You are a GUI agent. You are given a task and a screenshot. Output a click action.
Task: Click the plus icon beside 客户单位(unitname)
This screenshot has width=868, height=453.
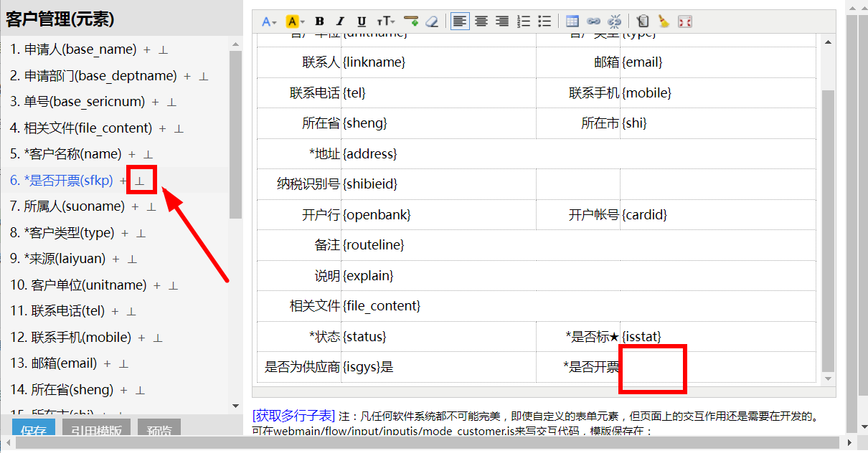157,286
